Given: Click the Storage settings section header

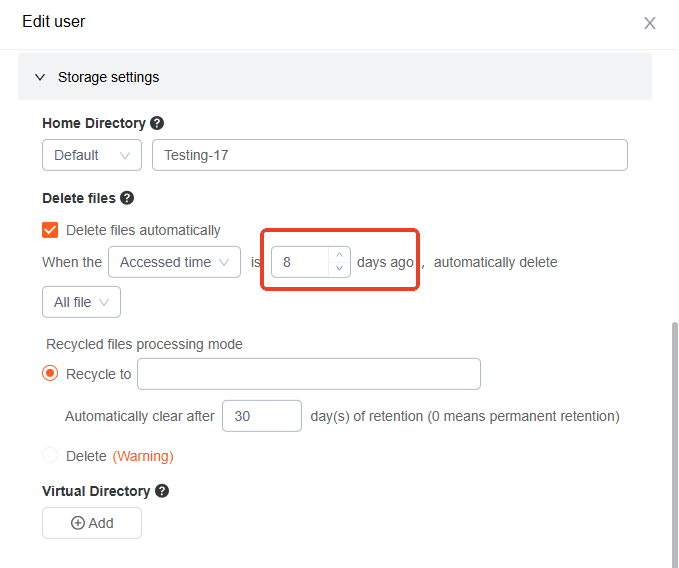Looking at the screenshot, I should (335, 77).
